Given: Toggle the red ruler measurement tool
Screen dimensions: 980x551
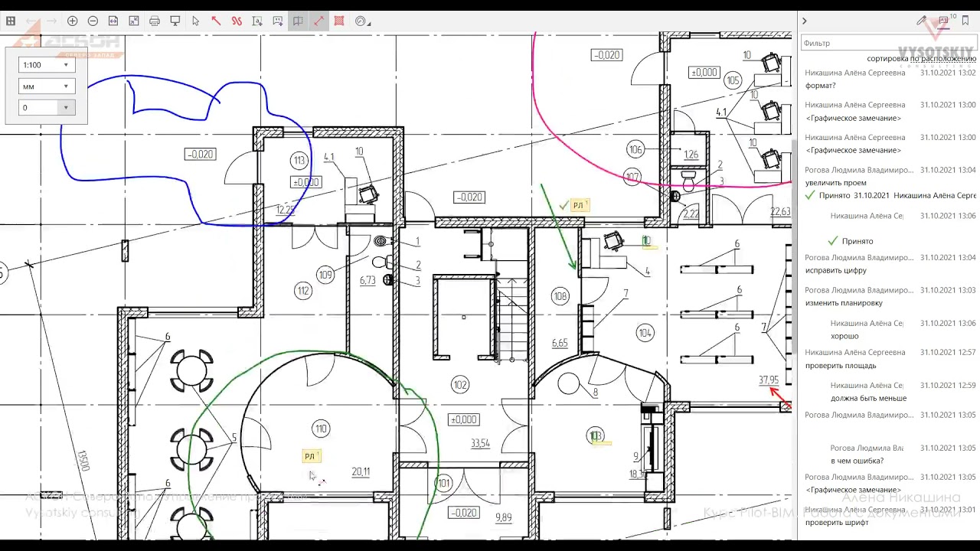Looking at the screenshot, I should click(318, 21).
